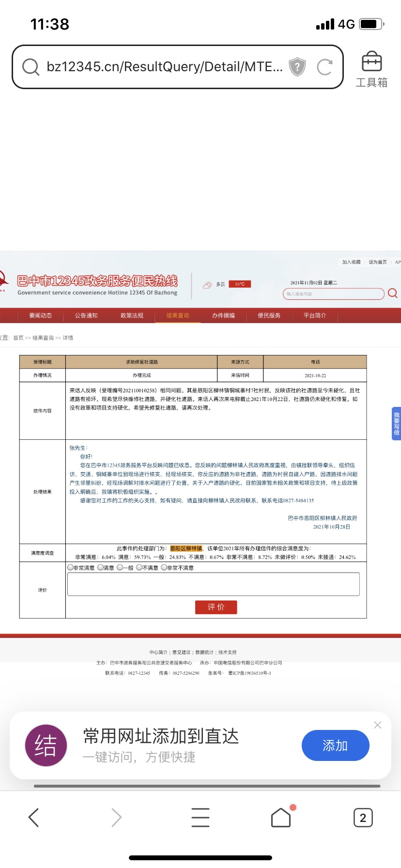
Task: Go back with the left arrow
Action: 33,818
